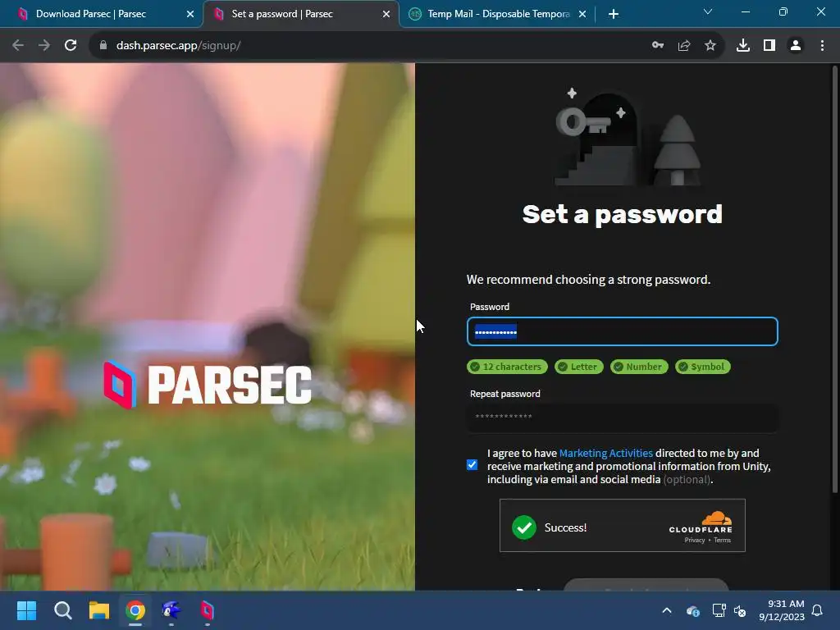Click the OneDrive tray icon
The image size is (840, 630).
coord(692,611)
